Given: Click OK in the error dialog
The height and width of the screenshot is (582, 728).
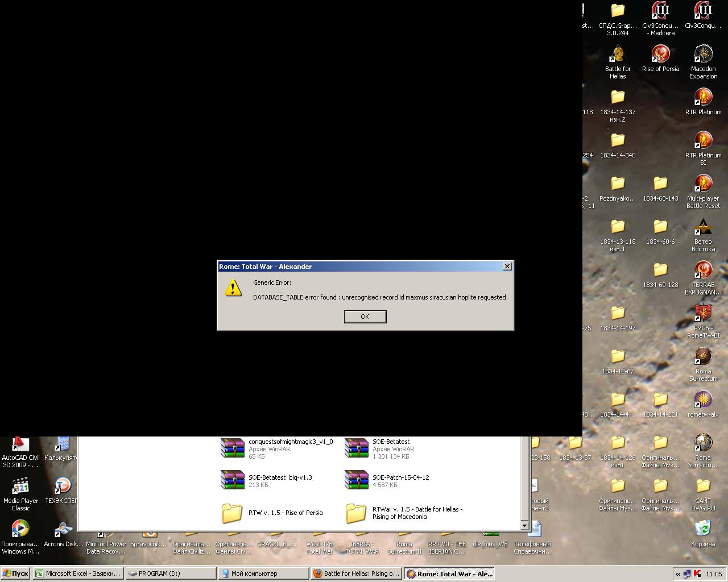Looking at the screenshot, I should pos(365,317).
